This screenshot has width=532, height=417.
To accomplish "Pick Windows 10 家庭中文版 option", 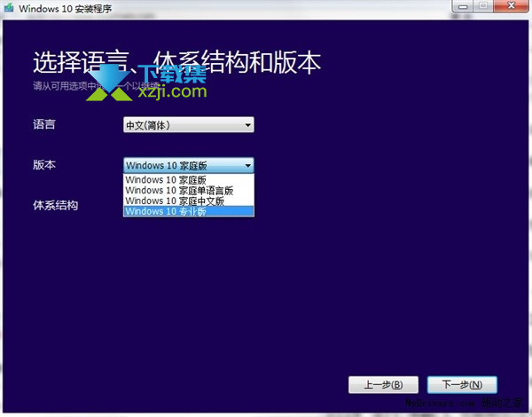I will tap(189, 201).
